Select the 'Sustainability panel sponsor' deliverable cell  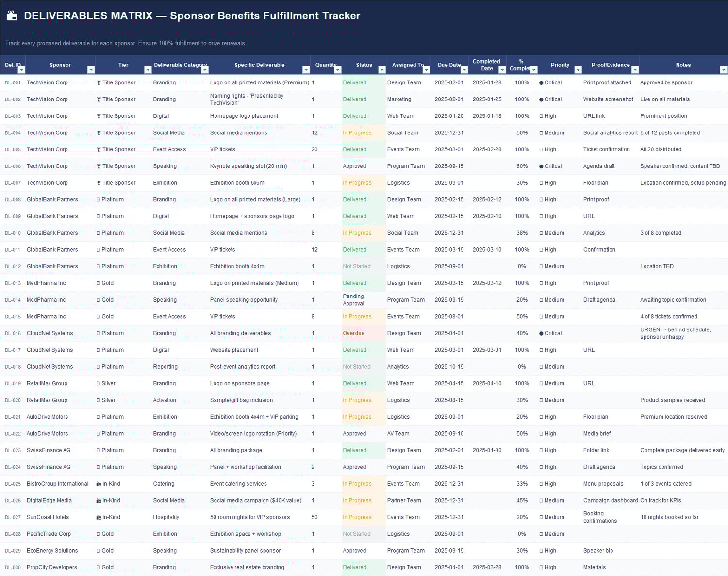pyautogui.click(x=259, y=551)
